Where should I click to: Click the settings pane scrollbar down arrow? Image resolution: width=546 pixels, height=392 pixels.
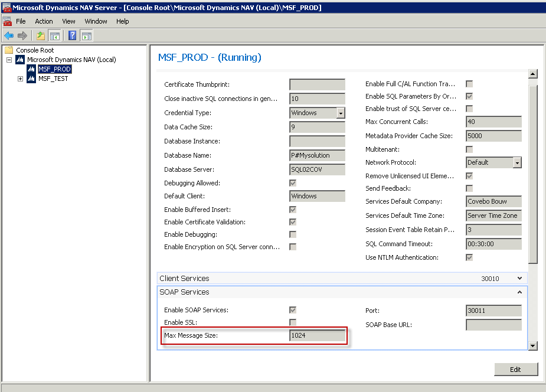tap(532, 346)
